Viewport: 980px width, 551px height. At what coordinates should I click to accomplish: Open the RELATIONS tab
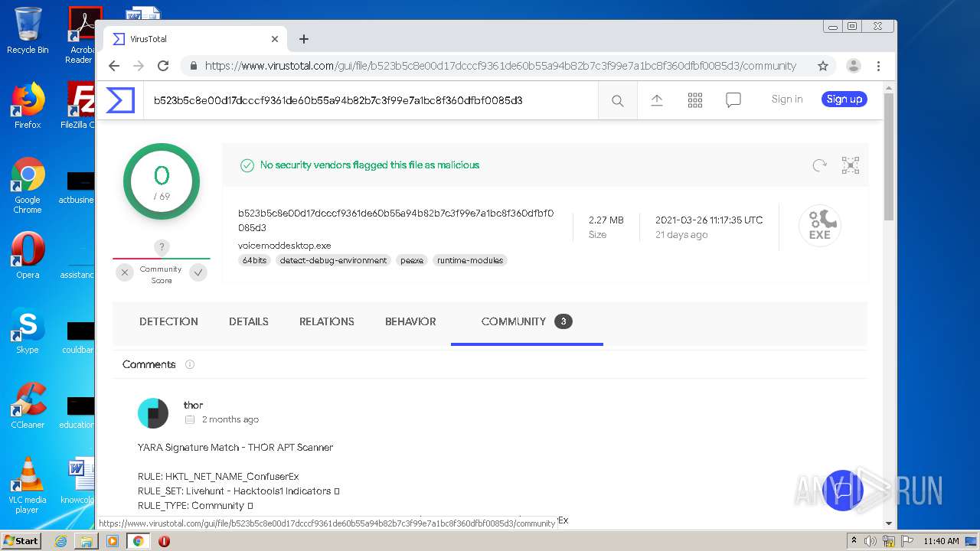[x=327, y=321]
